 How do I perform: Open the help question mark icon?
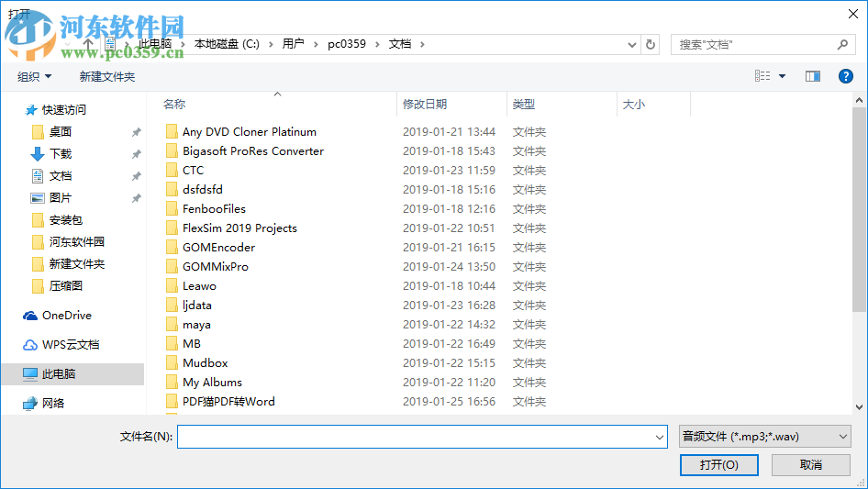[x=845, y=76]
